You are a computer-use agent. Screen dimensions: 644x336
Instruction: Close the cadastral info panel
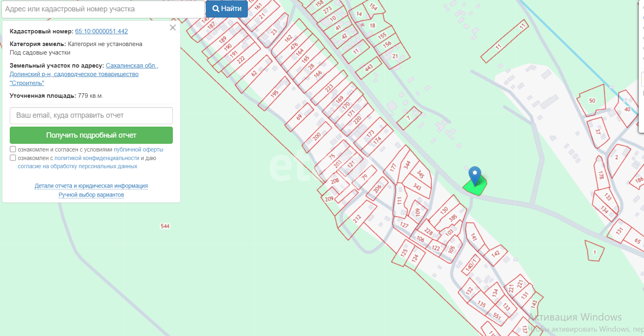(173, 28)
